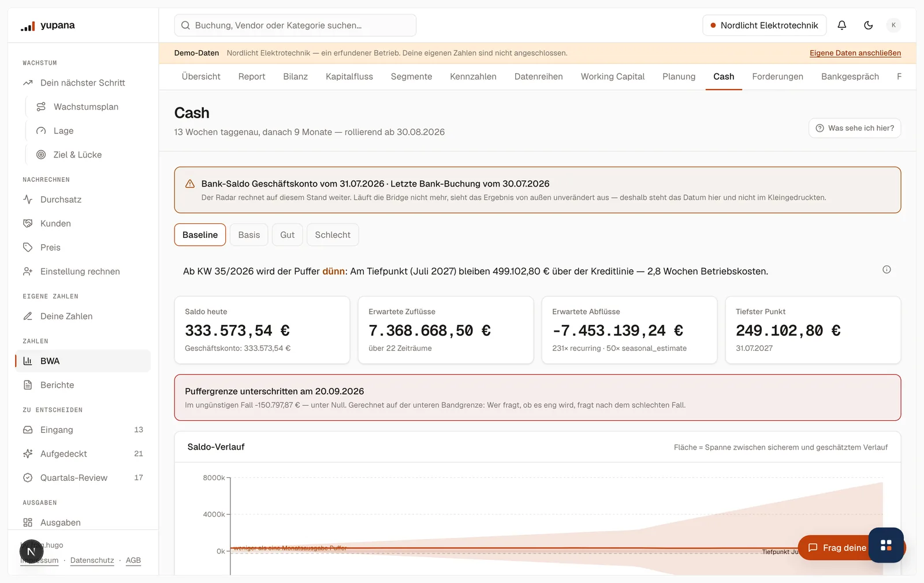Switch to the Working Capital tab

pos(613,77)
